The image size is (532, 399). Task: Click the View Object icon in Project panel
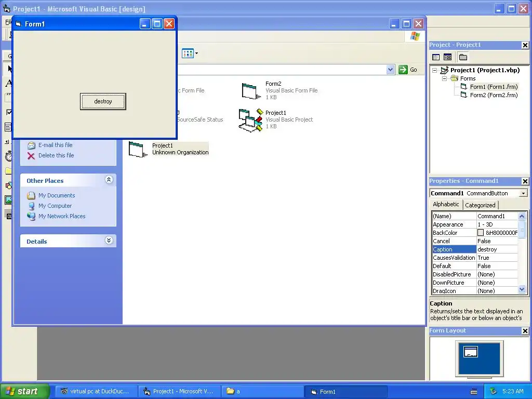(447, 57)
